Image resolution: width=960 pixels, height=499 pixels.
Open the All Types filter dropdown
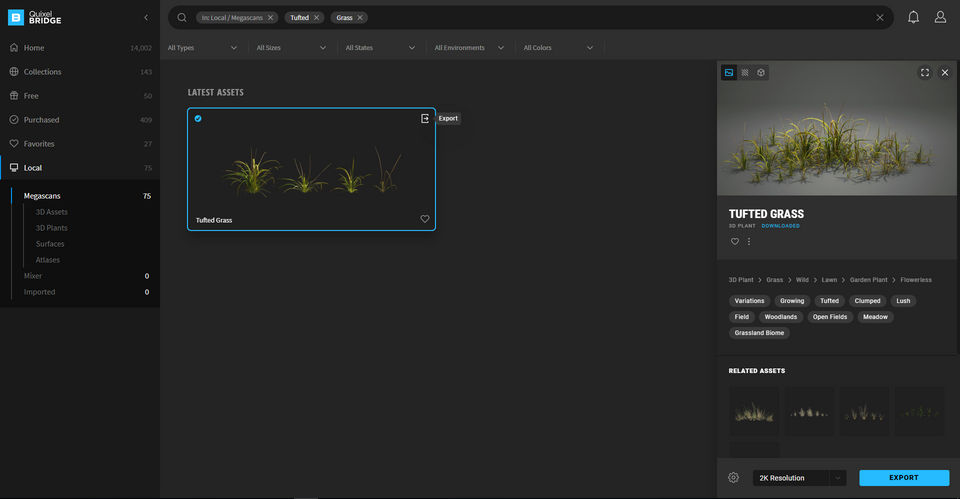[x=203, y=47]
